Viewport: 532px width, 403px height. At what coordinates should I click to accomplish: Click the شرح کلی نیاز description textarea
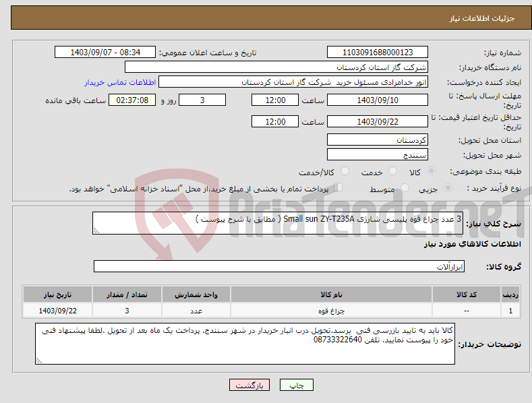278,223
